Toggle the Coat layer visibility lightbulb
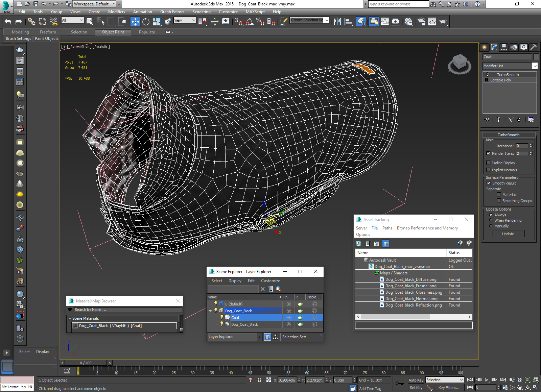 222,317
